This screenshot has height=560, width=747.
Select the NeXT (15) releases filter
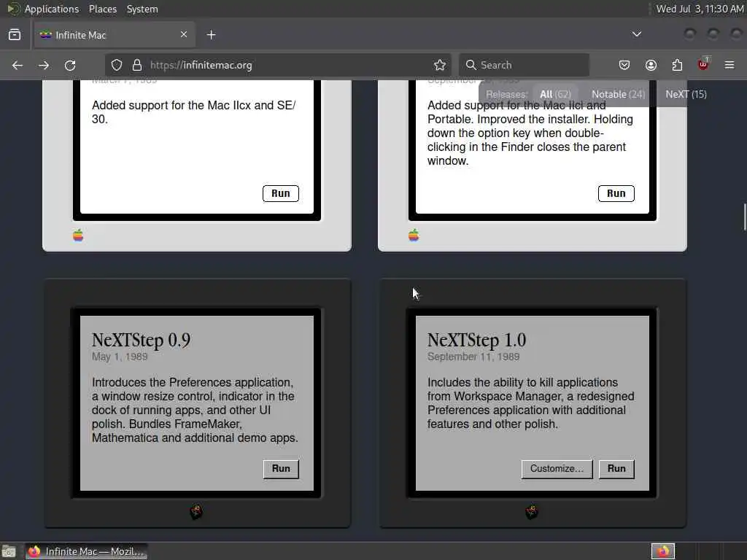[x=686, y=94]
